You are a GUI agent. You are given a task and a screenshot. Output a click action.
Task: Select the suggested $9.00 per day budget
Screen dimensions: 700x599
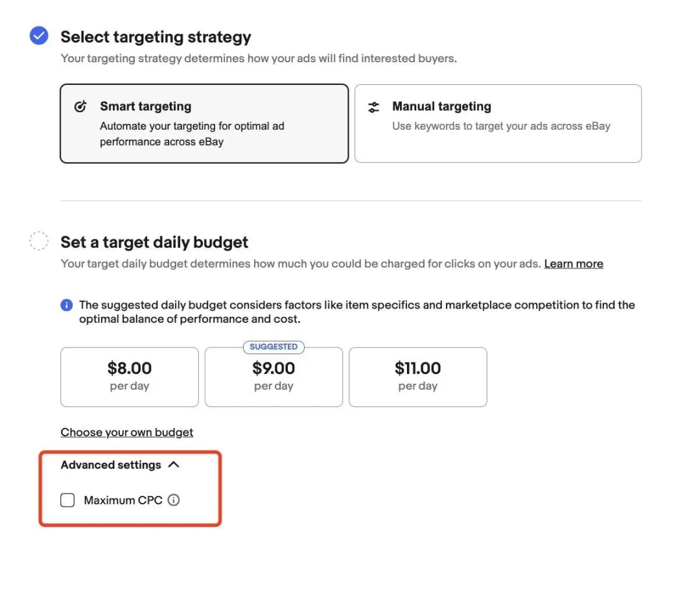point(274,377)
